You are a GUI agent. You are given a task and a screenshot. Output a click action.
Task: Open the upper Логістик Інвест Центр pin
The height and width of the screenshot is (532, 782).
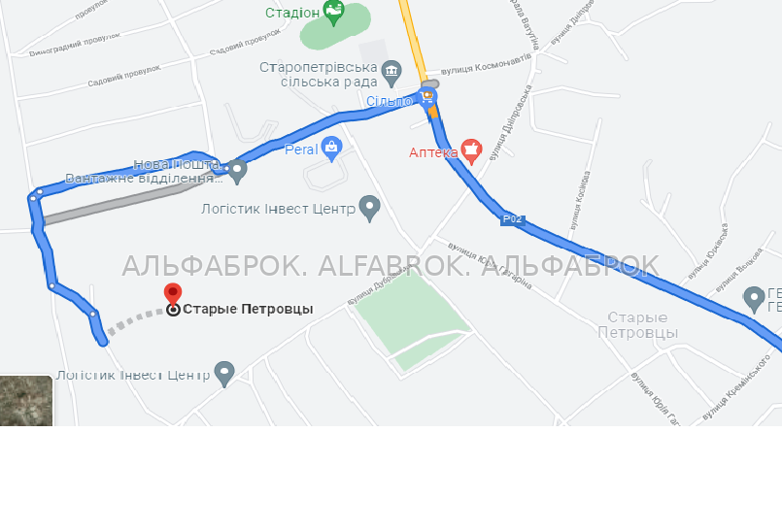pos(369,208)
